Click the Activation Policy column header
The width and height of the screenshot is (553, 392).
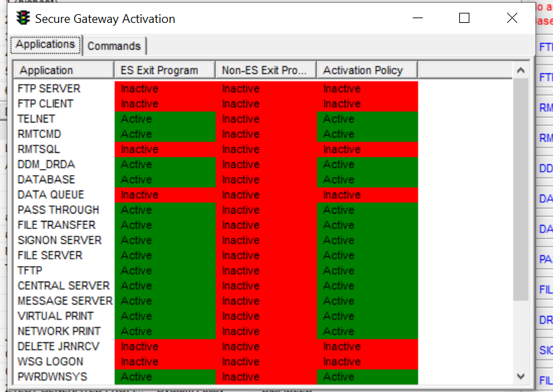(367, 70)
